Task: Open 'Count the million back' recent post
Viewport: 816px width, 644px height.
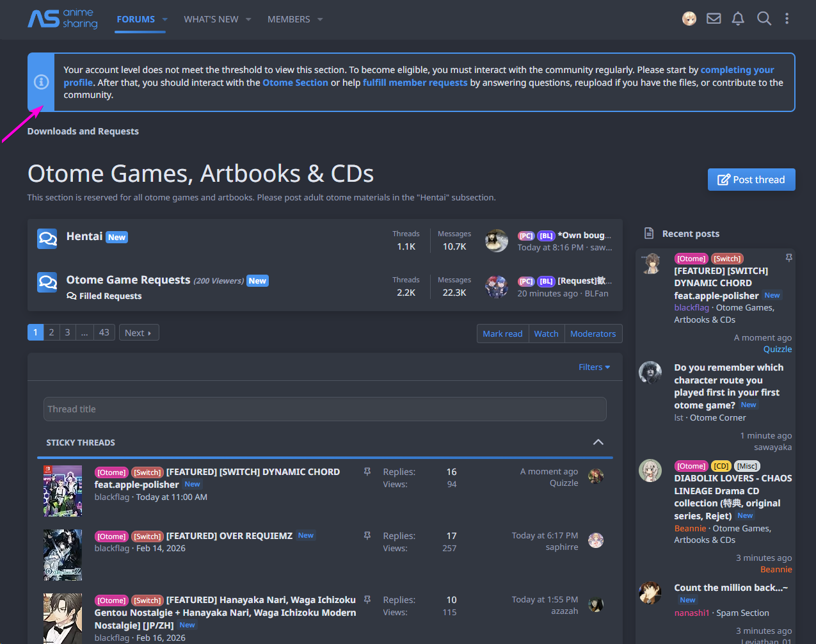Action: 731,588
